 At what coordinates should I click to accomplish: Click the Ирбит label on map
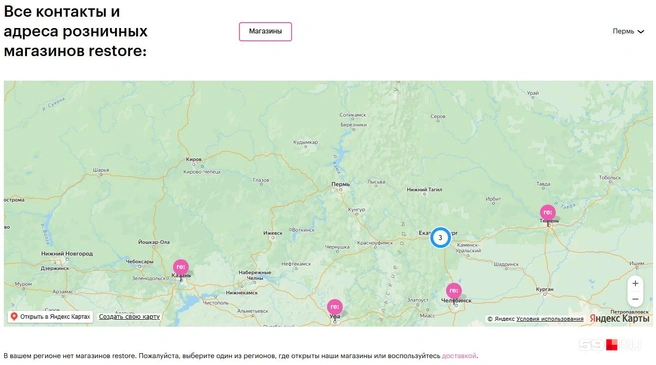(493, 199)
